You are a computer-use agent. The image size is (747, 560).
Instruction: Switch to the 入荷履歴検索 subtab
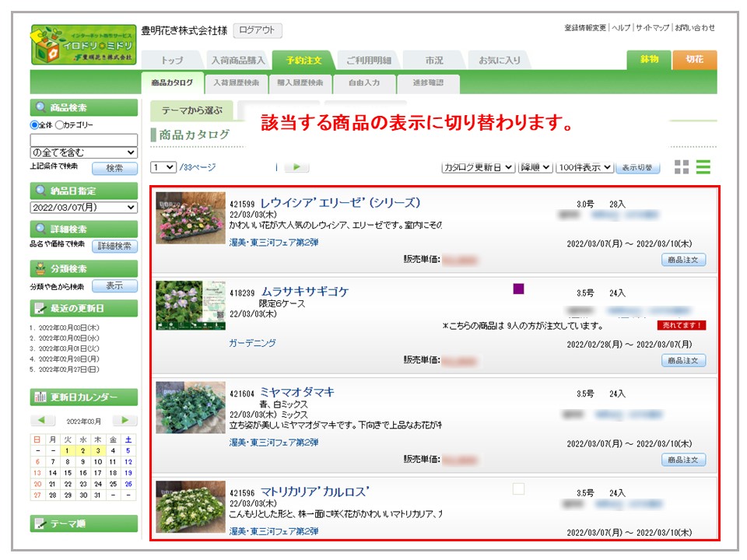click(236, 82)
